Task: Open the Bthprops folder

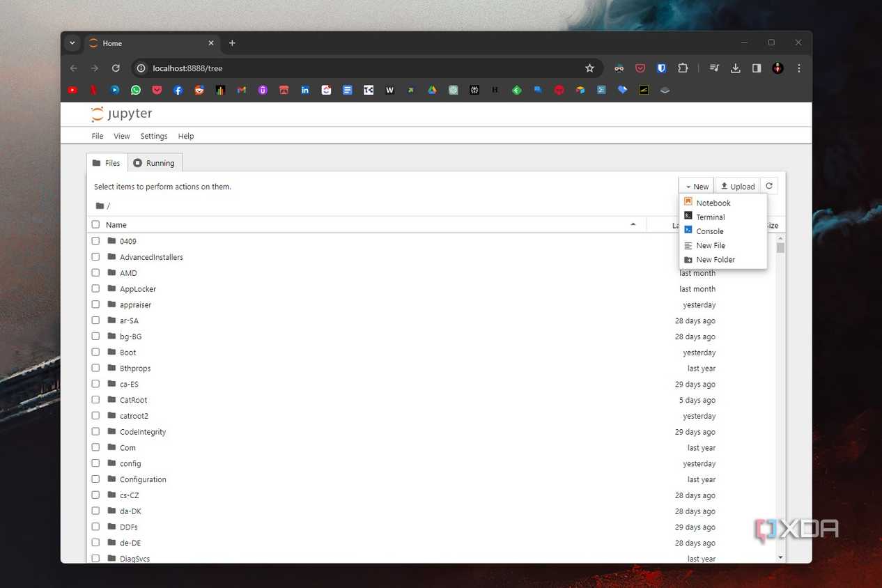Action: 135,368
